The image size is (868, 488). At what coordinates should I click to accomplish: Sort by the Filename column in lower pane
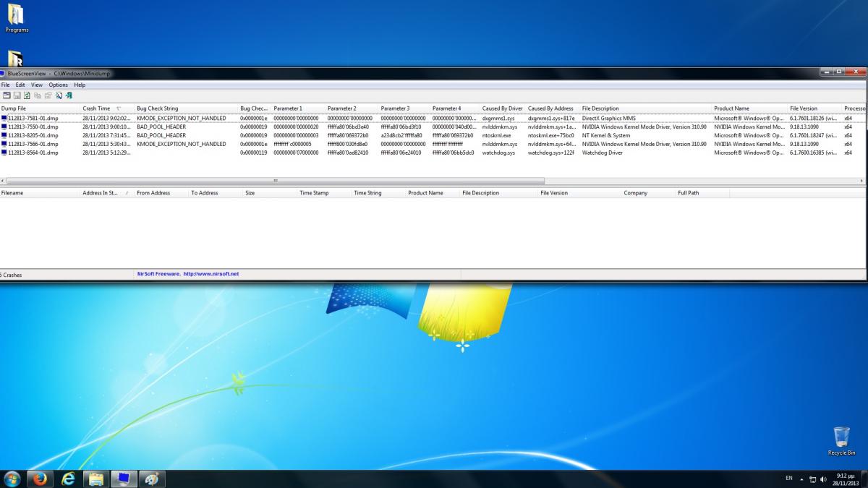click(41, 193)
